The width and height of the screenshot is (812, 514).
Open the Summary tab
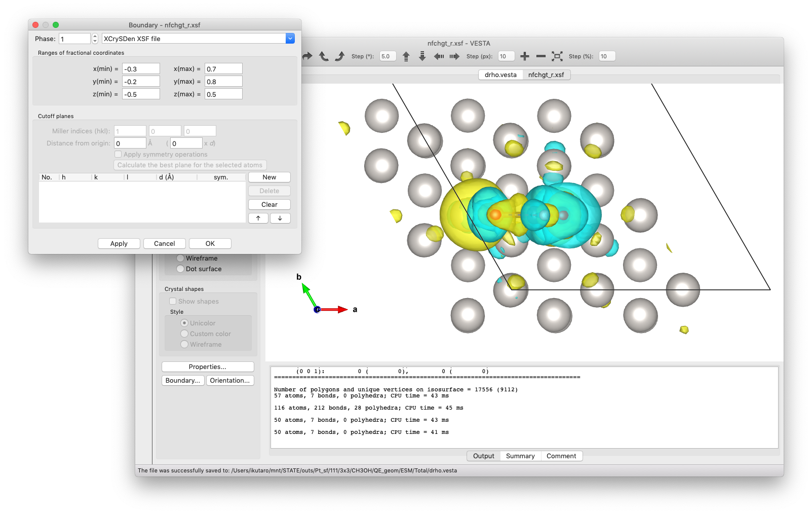point(520,456)
